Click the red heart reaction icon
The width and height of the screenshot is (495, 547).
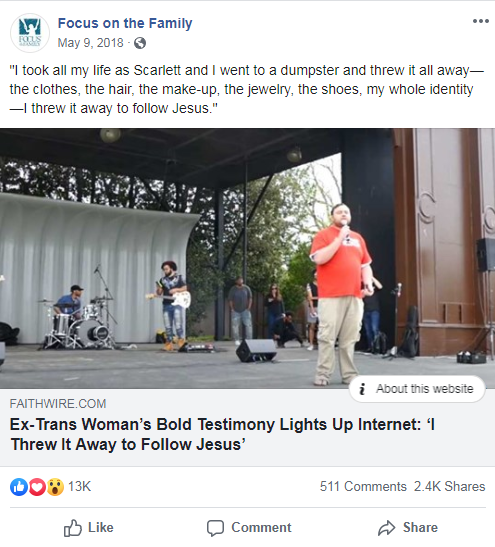click(37, 487)
